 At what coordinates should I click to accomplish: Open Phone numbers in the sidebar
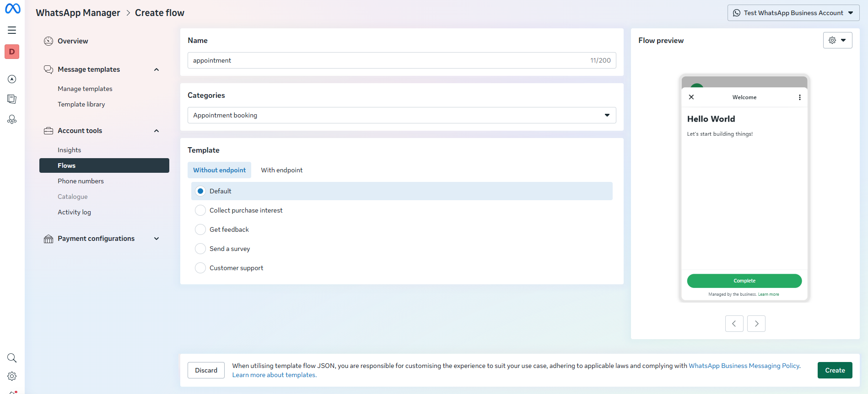[x=81, y=181]
